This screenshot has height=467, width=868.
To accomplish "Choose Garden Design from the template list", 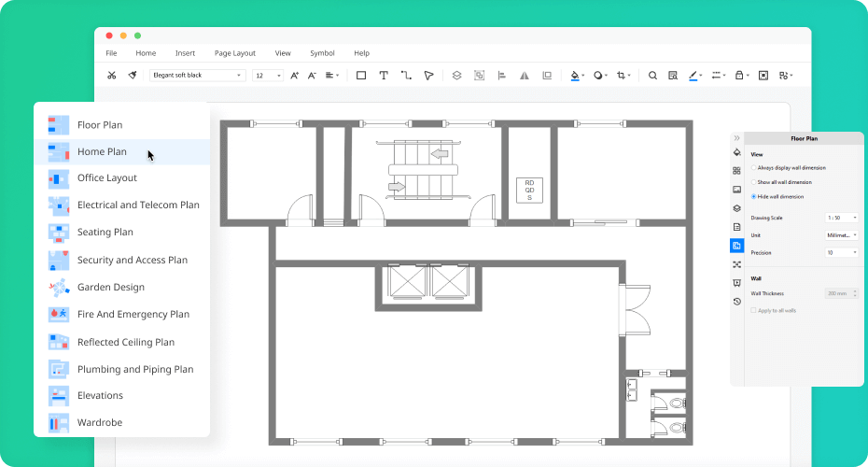I will pos(110,287).
